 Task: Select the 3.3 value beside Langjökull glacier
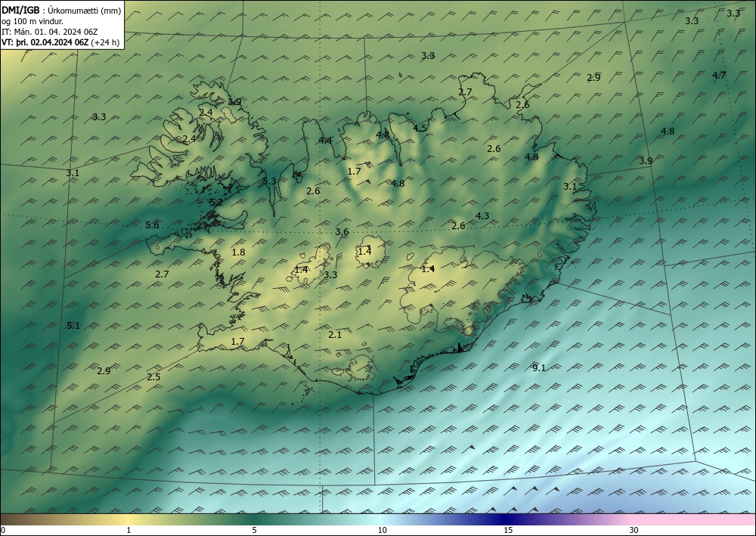pos(330,274)
